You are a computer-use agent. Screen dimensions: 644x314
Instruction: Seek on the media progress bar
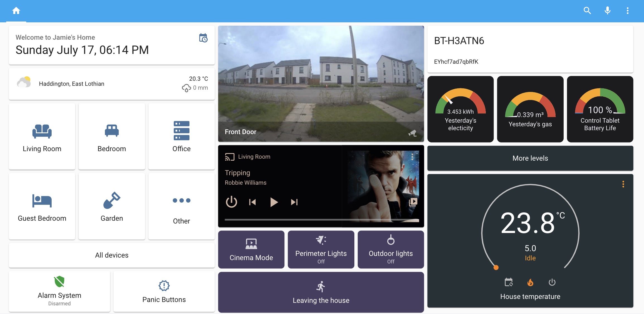pos(322,220)
